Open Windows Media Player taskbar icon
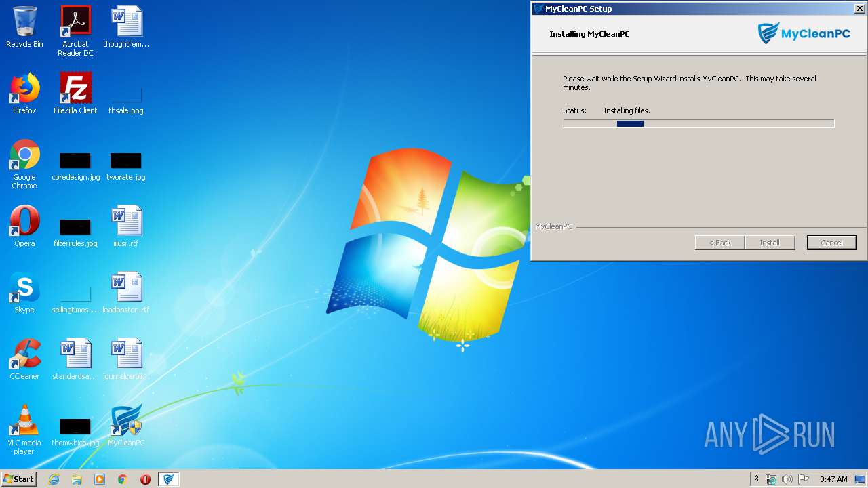The image size is (868, 488). 100,479
